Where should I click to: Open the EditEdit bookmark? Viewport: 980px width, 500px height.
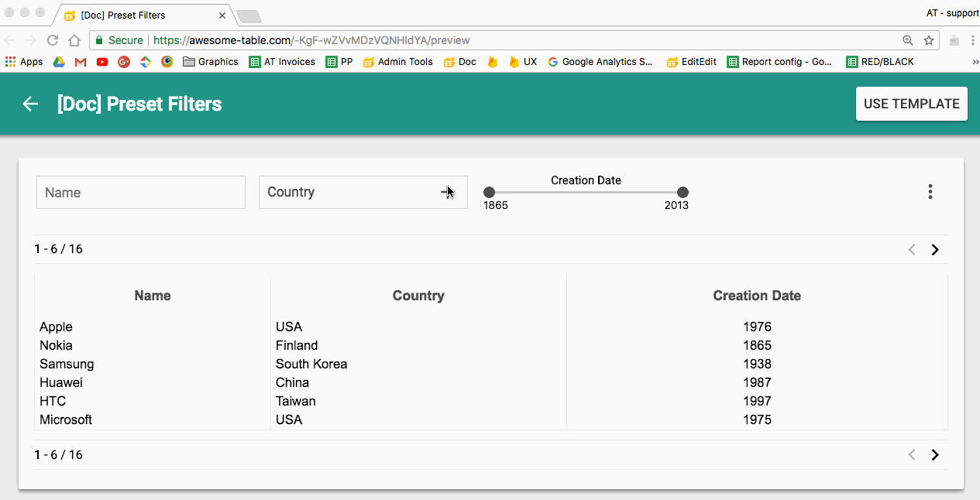click(692, 62)
